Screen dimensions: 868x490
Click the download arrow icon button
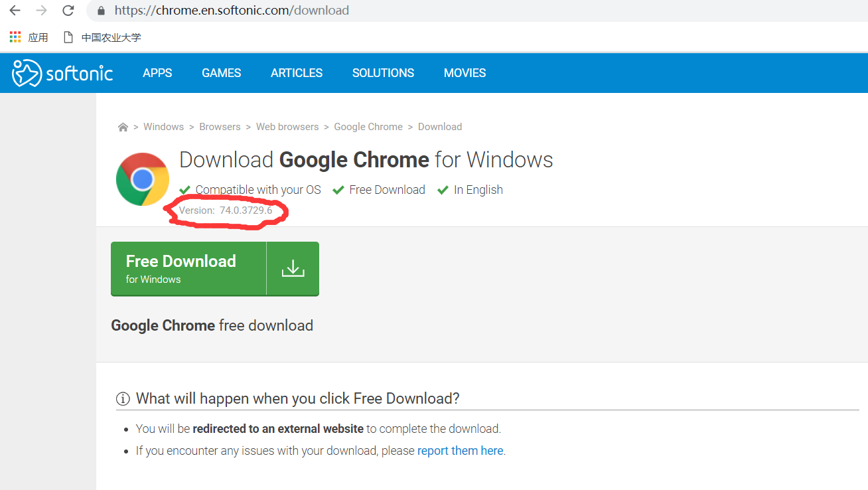tap(293, 268)
